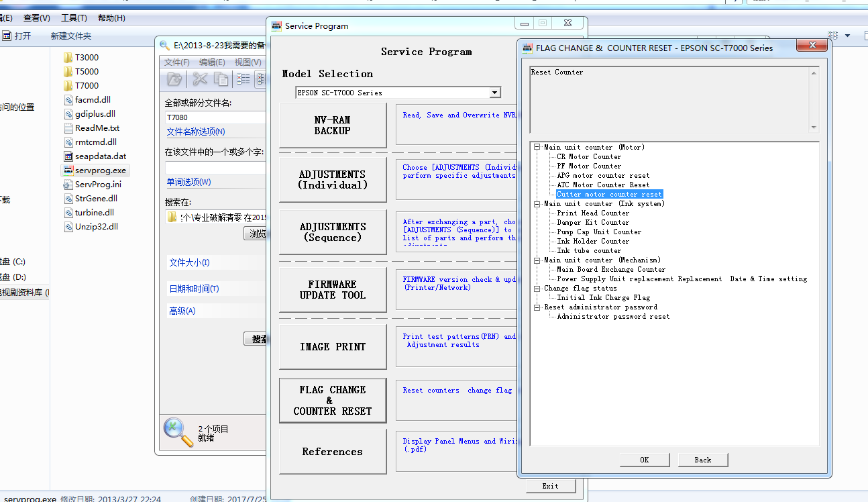Click Back in counter reset dialog
The height and width of the screenshot is (502, 868).
[703, 460]
